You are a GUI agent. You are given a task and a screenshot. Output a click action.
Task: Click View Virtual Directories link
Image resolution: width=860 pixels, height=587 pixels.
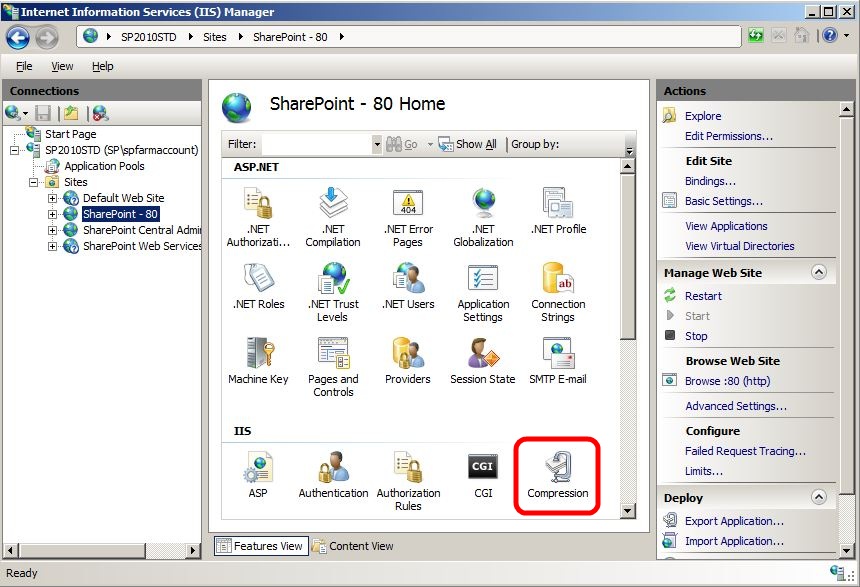tap(739, 246)
